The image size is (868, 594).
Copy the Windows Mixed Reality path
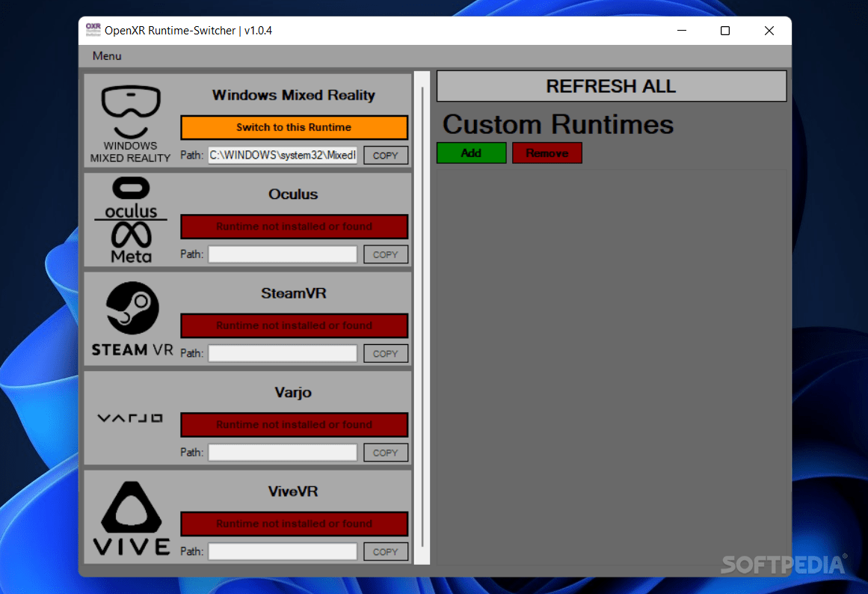click(x=386, y=155)
